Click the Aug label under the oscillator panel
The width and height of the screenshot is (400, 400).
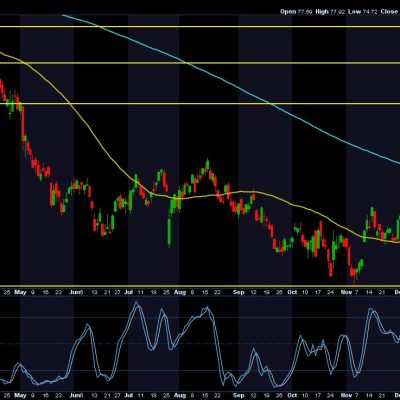pyautogui.click(x=180, y=395)
